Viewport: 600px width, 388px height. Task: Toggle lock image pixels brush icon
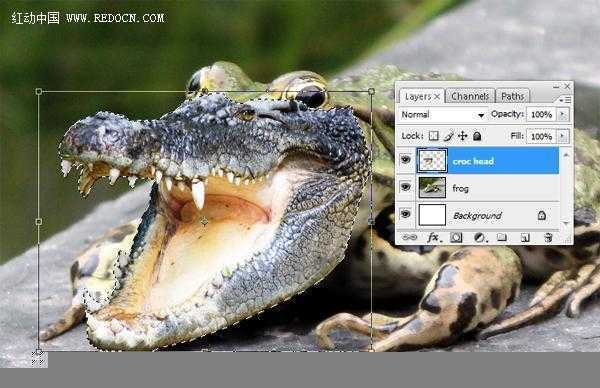point(449,136)
